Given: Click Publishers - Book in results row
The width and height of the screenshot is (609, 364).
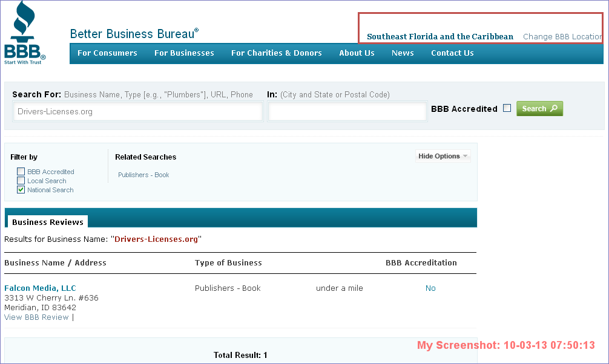Looking at the screenshot, I should [x=228, y=288].
